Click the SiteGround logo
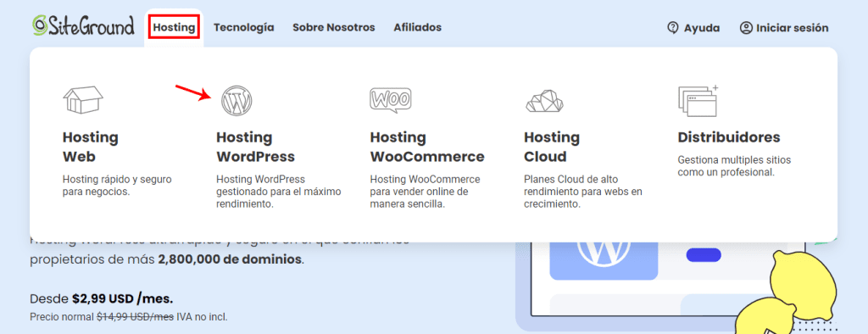 coord(83,25)
